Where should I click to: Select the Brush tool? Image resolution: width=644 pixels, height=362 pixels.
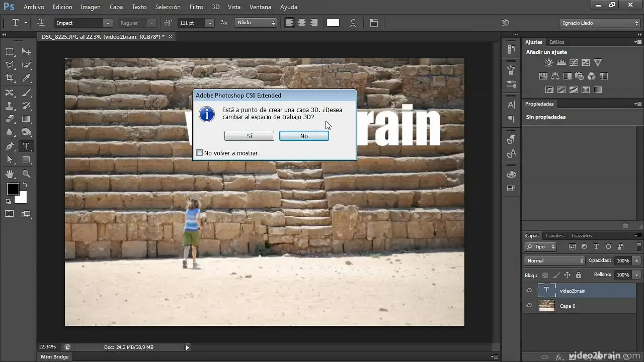(27, 92)
